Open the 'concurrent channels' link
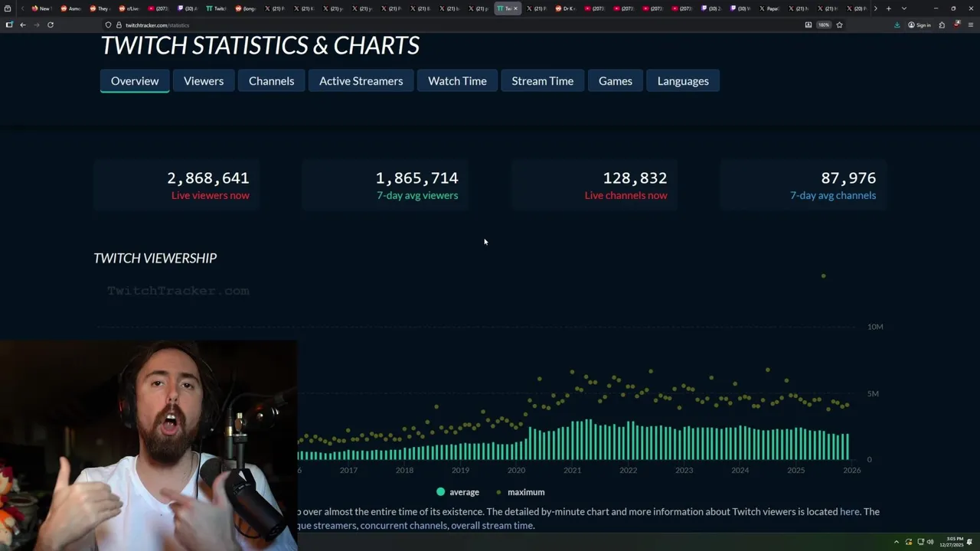This screenshot has height=551, width=980. 403,526
